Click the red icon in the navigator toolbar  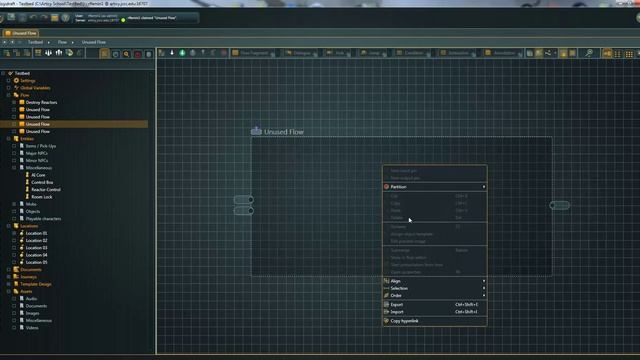(138, 53)
